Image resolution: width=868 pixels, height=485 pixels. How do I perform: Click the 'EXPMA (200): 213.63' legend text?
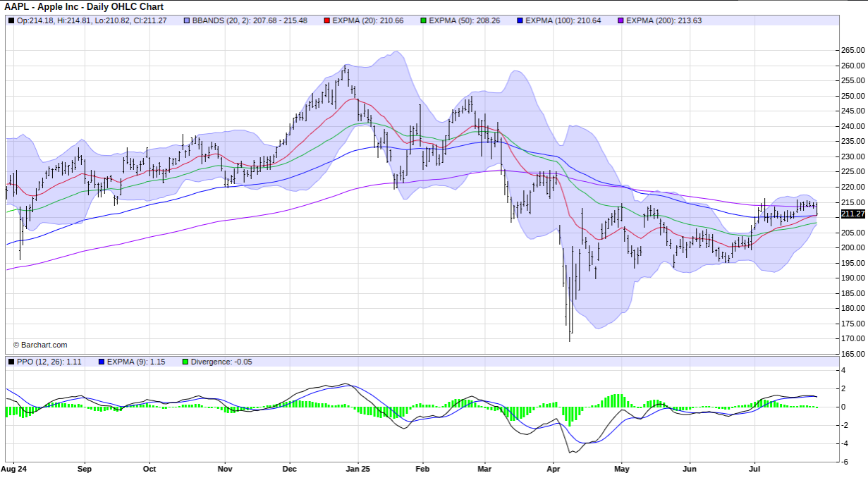[x=664, y=20]
